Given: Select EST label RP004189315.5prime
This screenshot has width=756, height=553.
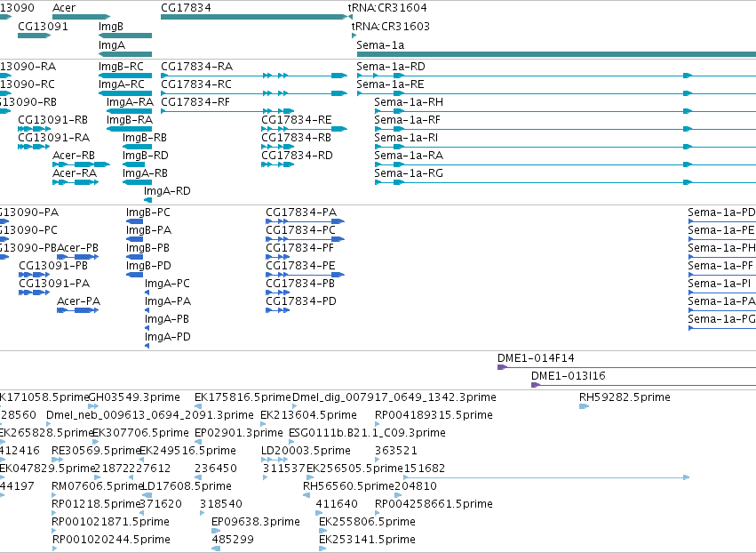Looking at the screenshot, I should [x=434, y=415].
